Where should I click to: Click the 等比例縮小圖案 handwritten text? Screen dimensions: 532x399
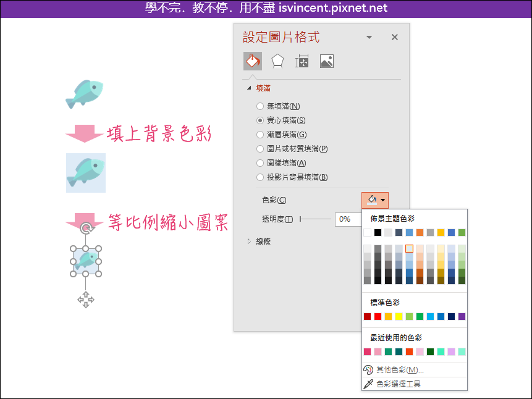(168, 222)
